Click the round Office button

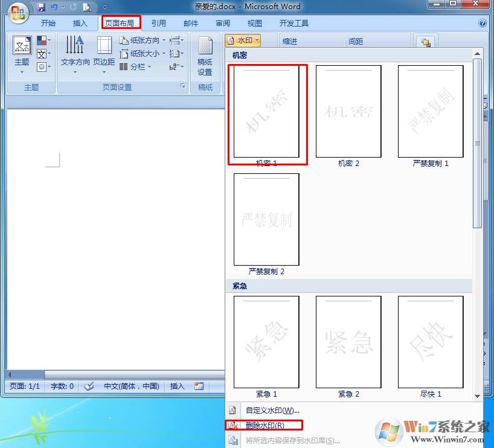18,13
